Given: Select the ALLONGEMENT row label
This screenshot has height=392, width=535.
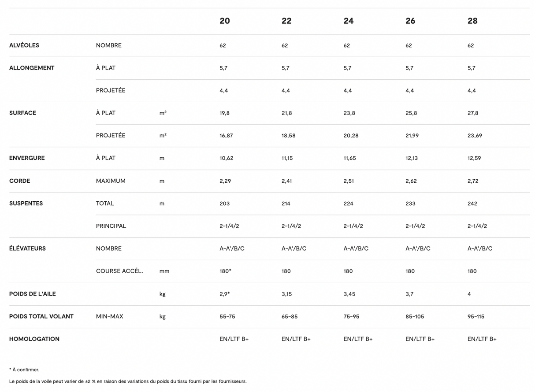Looking at the screenshot, I should tap(32, 68).
